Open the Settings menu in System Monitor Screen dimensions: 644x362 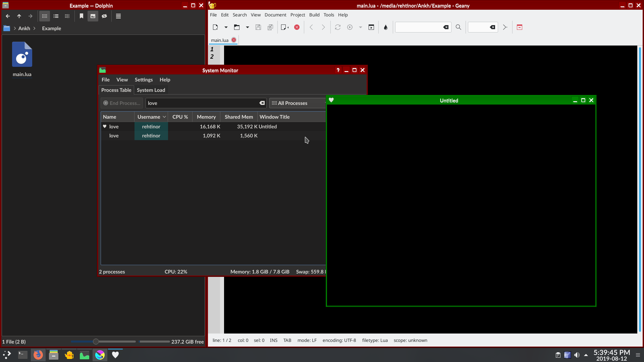point(144,79)
